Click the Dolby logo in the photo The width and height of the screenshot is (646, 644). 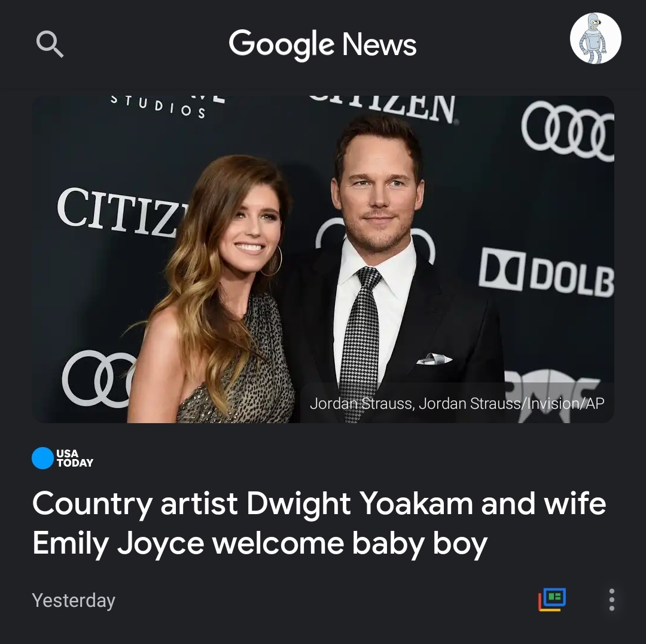(x=546, y=272)
